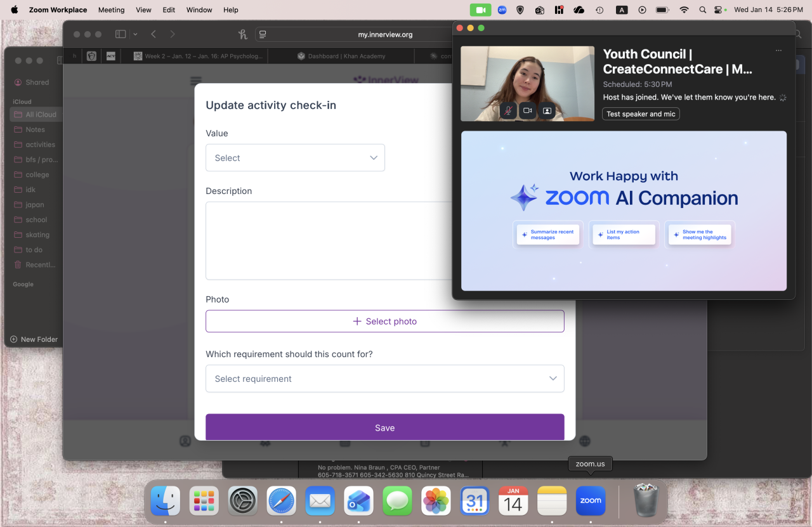Open the Zoom Workplace menu
Screen dimensions: 812x527
(58, 10)
